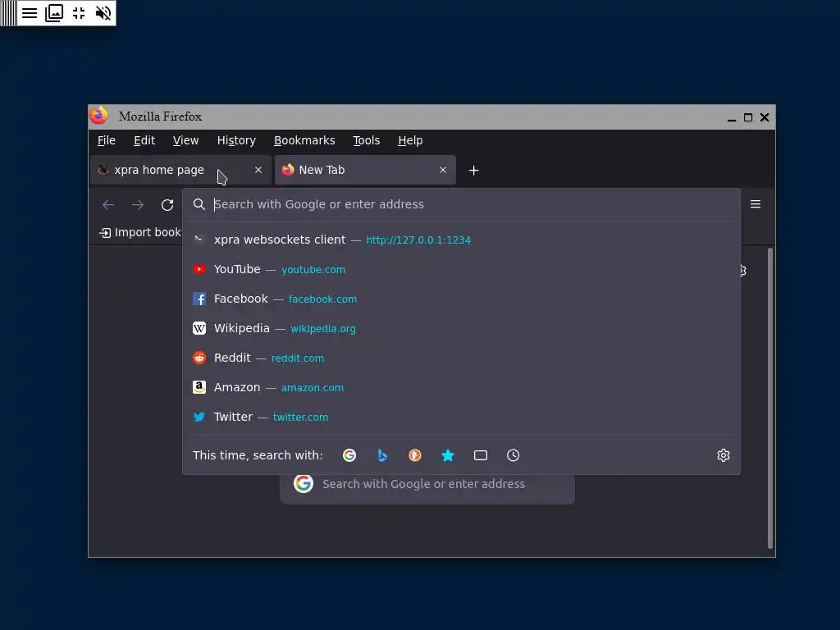This screenshot has height=630, width=840.
Task: Search this time with DuckDuckGo icon
Action: click(x=415, y=455)
